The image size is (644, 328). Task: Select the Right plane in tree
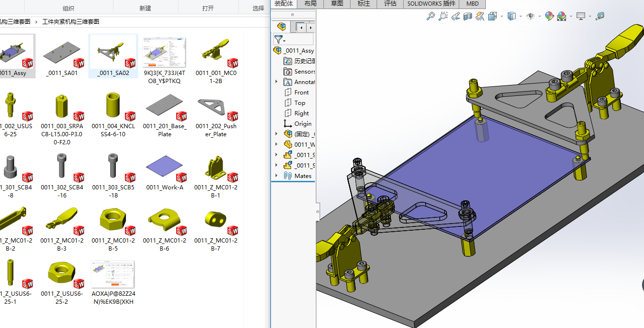(296, 113)
